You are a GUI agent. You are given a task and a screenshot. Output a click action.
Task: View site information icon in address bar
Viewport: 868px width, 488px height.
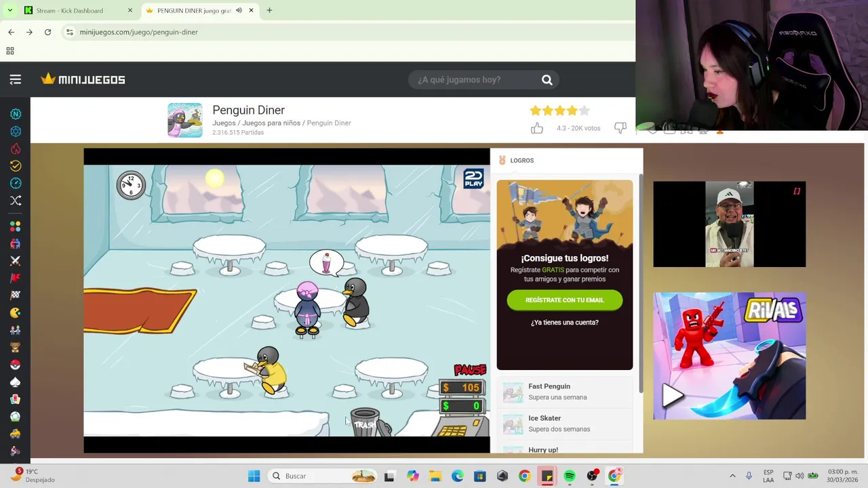click(69, 32)
